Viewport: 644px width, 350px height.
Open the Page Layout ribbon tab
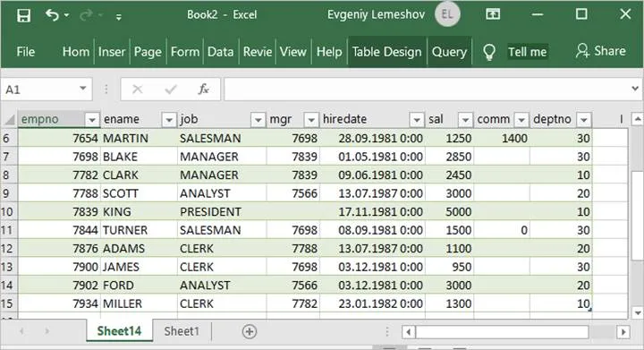[x=148, y=52]
